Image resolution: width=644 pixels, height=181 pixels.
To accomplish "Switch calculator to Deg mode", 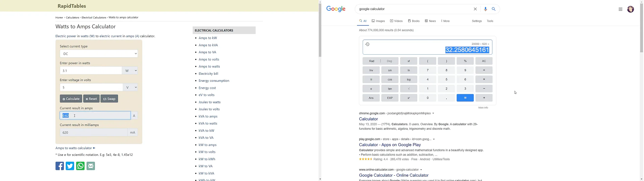I will tap(389, 61).
